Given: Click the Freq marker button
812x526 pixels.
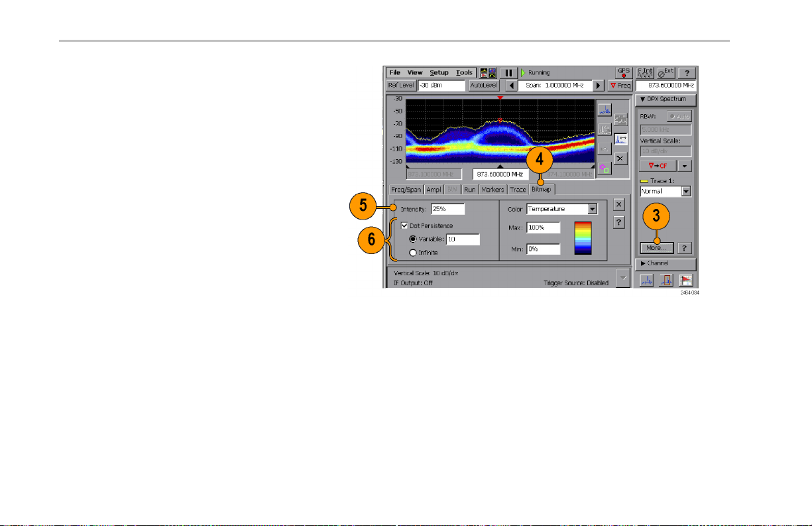Looking at the screenshot, I should tap(620, 86).
